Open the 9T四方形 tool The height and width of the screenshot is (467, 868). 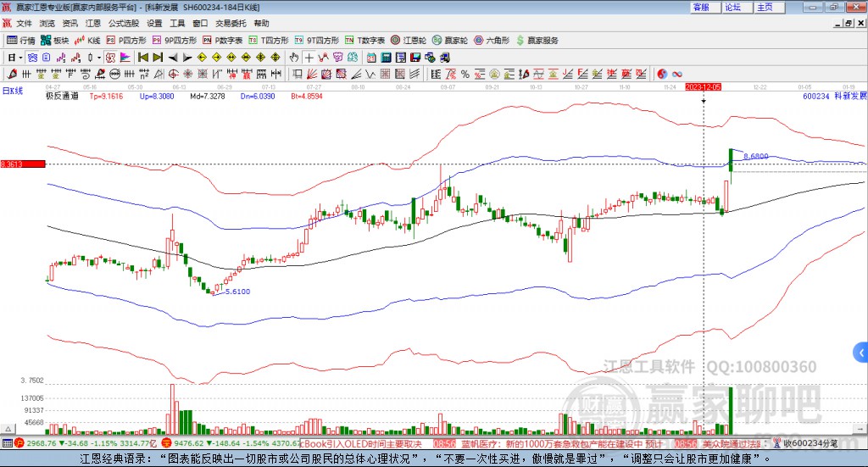pyautogui.click(x=317, y=41)
